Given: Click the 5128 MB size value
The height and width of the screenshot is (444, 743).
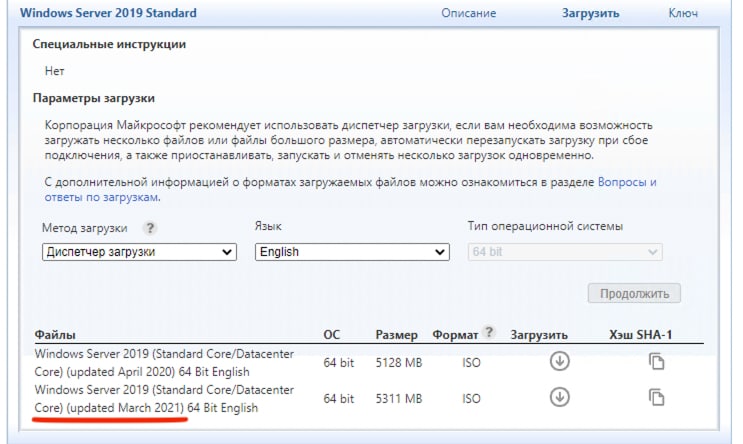Looking at the screenshot, I should 399,363.
